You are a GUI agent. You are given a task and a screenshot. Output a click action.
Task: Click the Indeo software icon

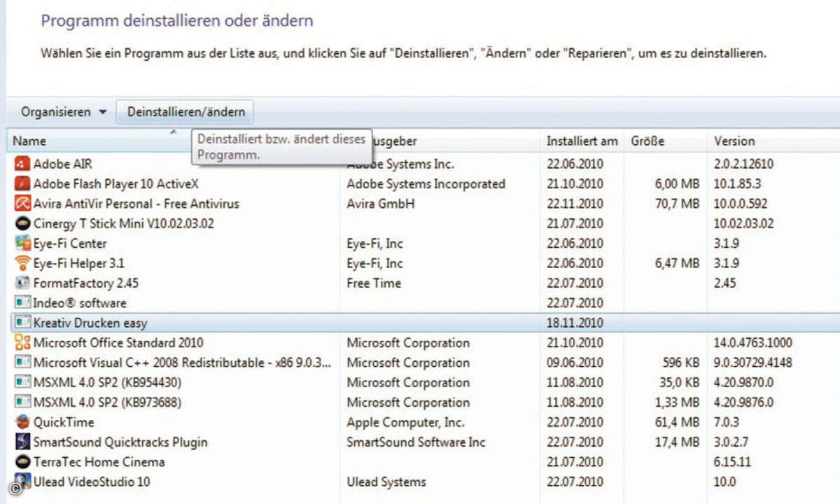[x=22, y=303]
